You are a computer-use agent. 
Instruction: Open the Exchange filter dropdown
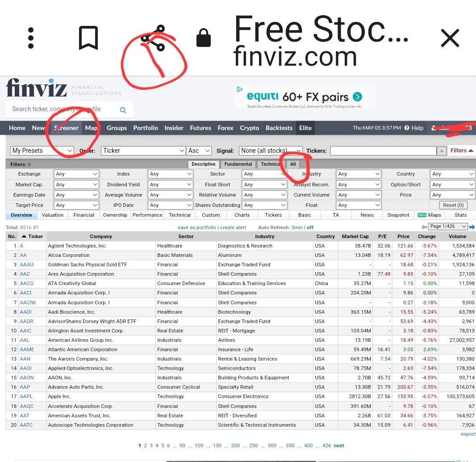tap(76, 174)
